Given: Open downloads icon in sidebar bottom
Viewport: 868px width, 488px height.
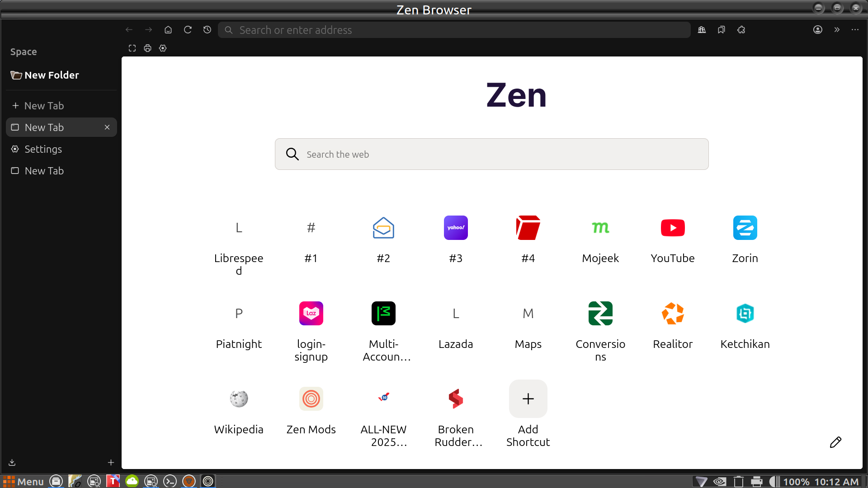Looking at the screenshot, I should (x=12, y=462).
